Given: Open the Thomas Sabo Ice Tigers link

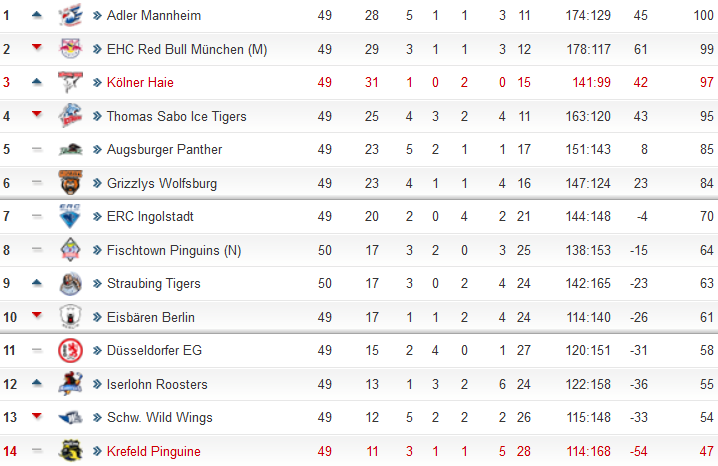Looking at the screenshot, I should [x=176, y=116].
